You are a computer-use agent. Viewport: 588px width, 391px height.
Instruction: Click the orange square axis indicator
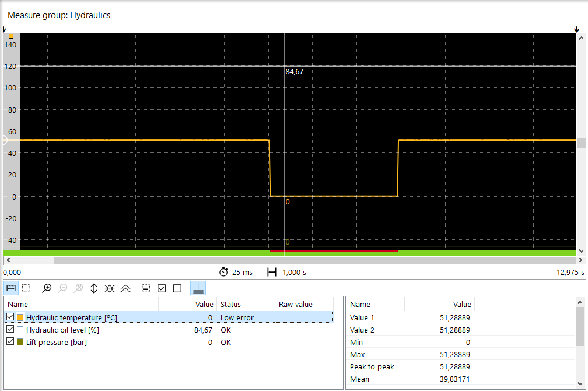[x=11, y=36]
